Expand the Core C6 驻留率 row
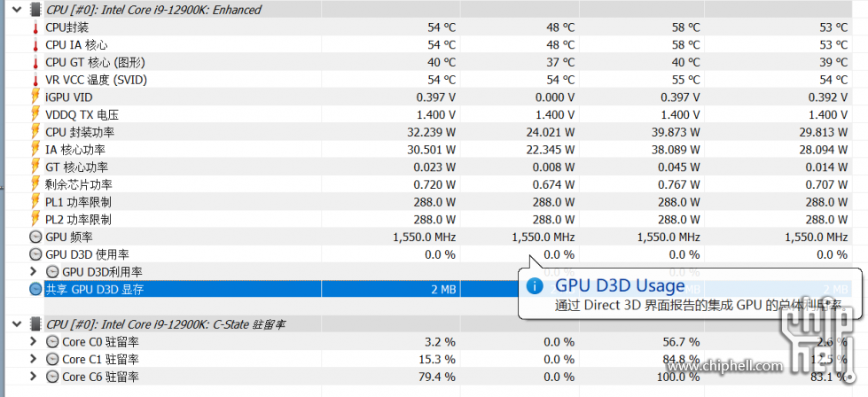The height and width of the screenshot is (397, 868). tap(33, 377)
